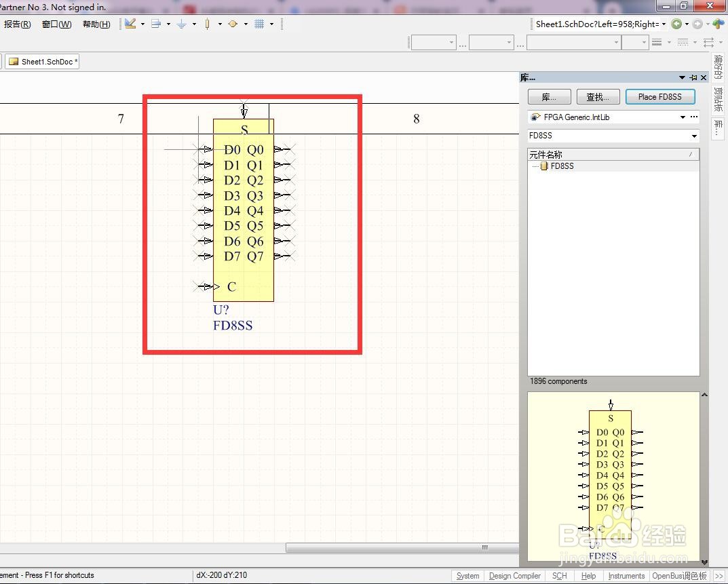728x584 pixels.
Task: Click the 库... libraries button
Action: click(550, 96)
